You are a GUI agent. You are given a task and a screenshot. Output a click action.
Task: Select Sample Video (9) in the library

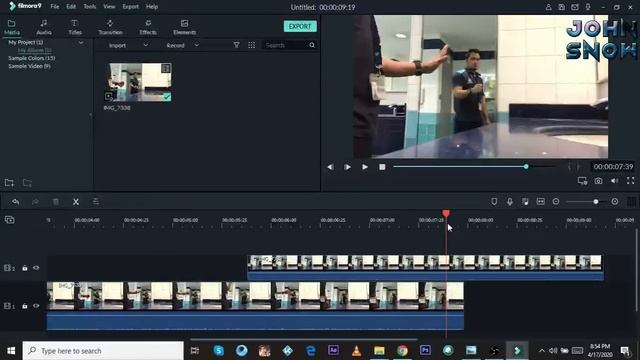coord(29,66)
